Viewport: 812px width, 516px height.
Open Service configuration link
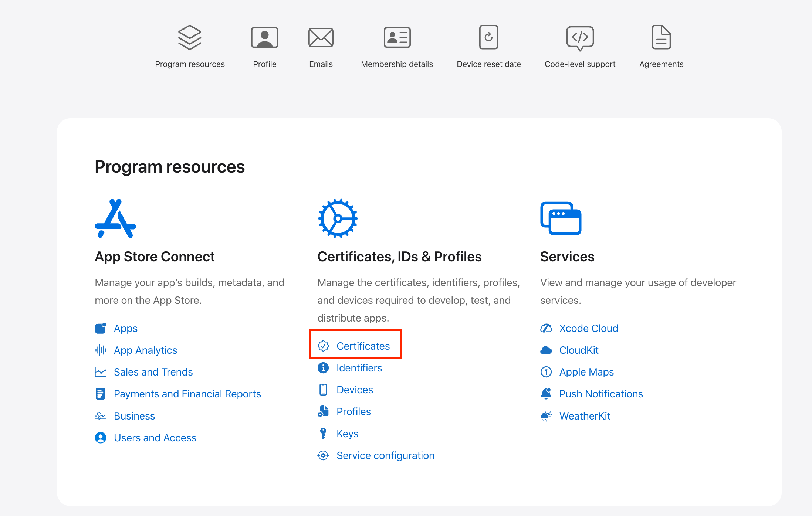(x=385, y=455)
